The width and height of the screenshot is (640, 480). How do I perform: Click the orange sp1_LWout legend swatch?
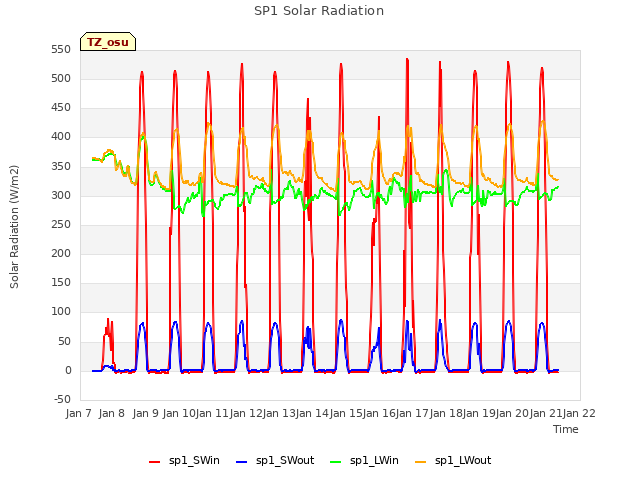420,461
